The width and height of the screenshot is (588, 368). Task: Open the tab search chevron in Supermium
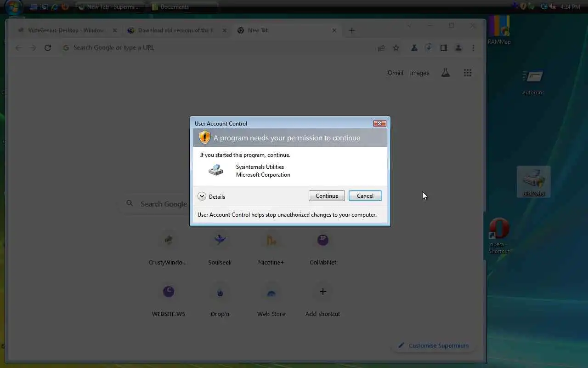point(409,26)
